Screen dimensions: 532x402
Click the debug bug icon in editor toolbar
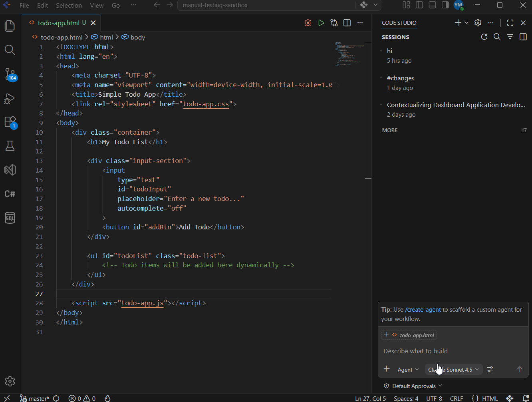[x=308, y=23]
